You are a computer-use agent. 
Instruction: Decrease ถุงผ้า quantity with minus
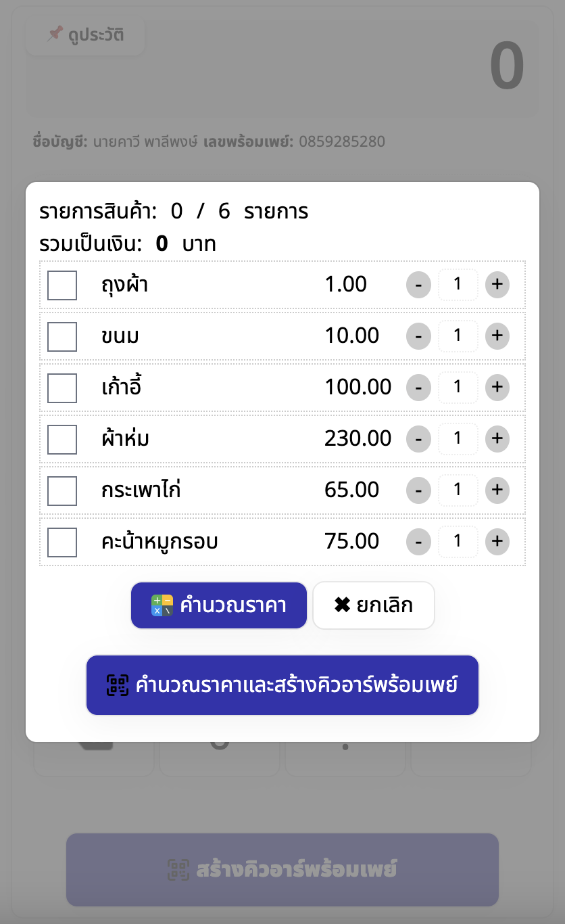click(x=418, y=285)
